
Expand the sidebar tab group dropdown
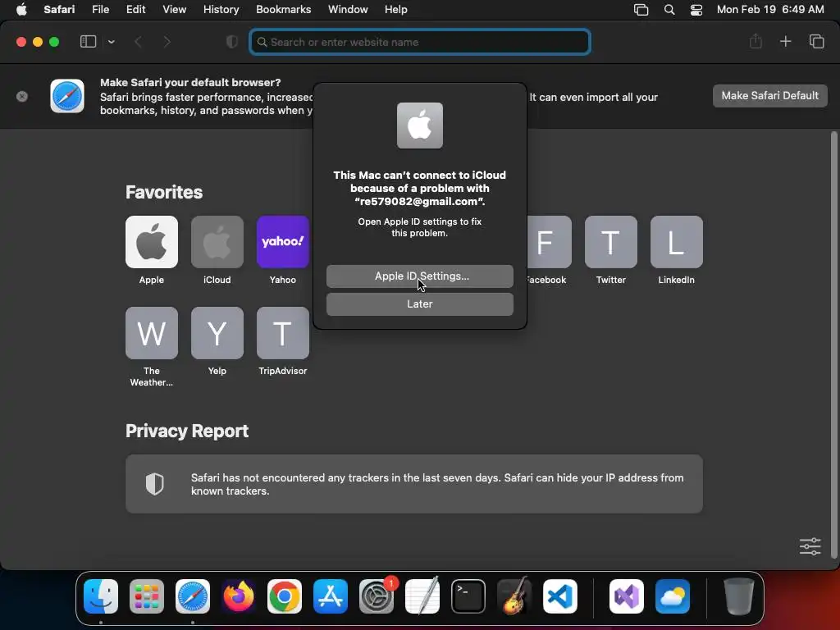click(x=112, y=42)
